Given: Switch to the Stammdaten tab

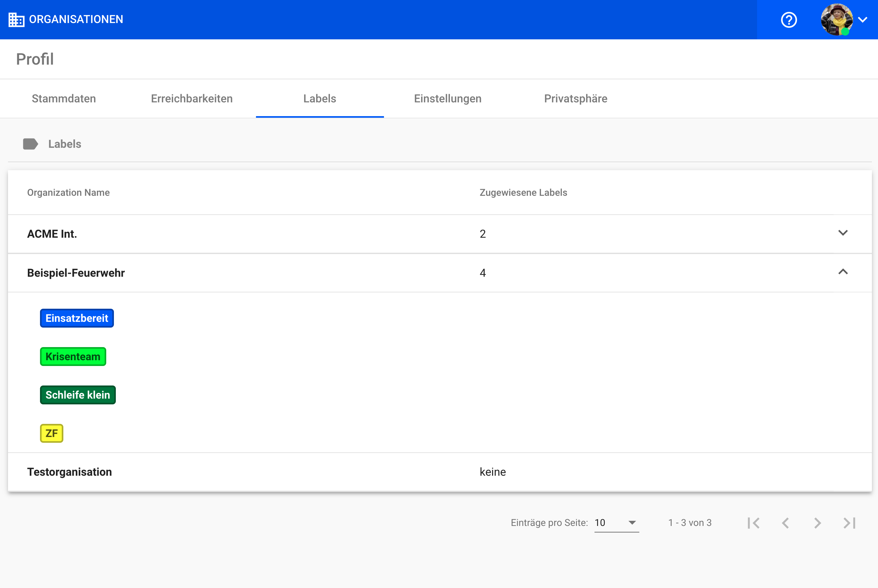Looking at the screenshot, I should 64,99.
